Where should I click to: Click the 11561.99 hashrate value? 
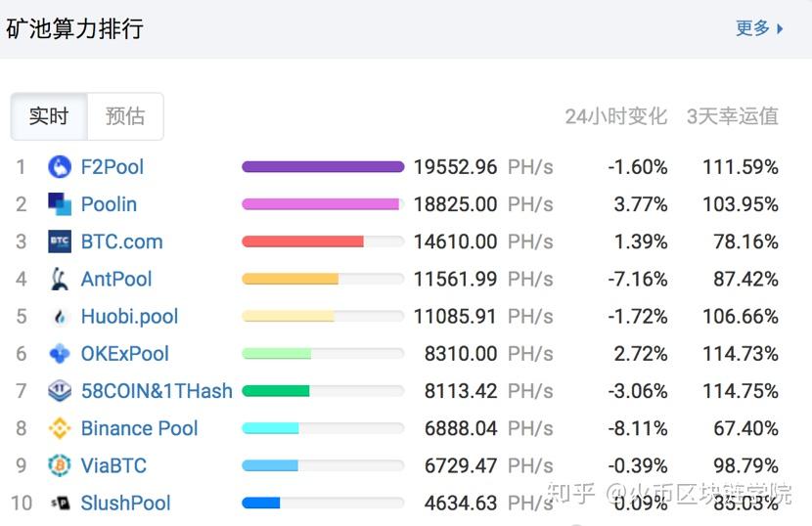(x=455, y=279)
